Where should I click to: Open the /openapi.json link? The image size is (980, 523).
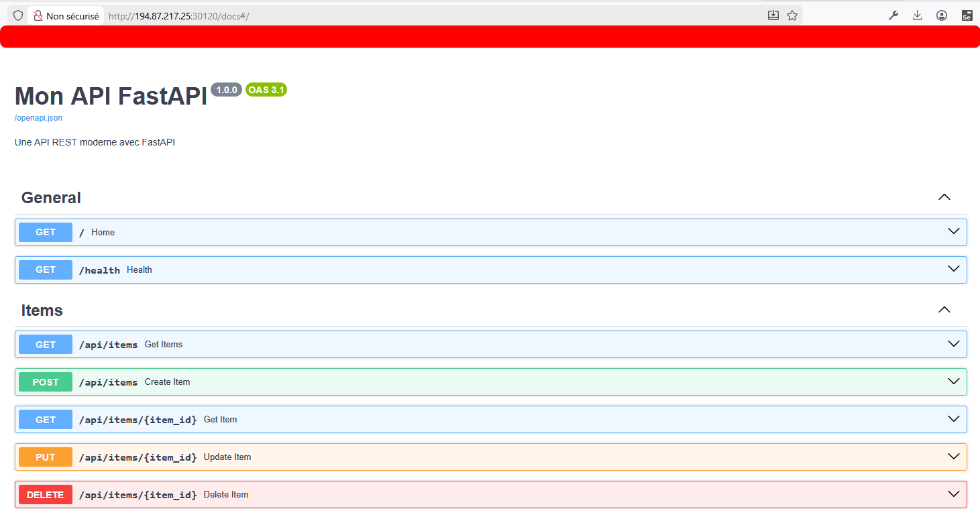point(38,118)
